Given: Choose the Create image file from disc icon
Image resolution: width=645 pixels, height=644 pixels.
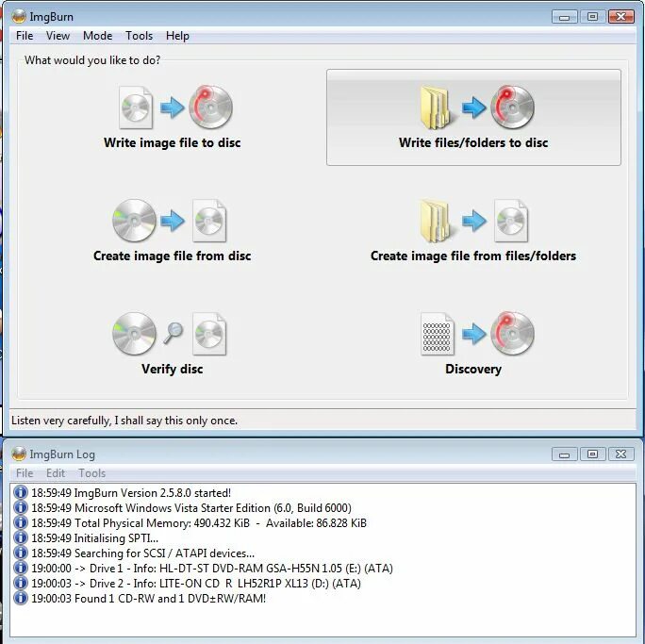Looking at the screenshot, I should tap(170, 221).
